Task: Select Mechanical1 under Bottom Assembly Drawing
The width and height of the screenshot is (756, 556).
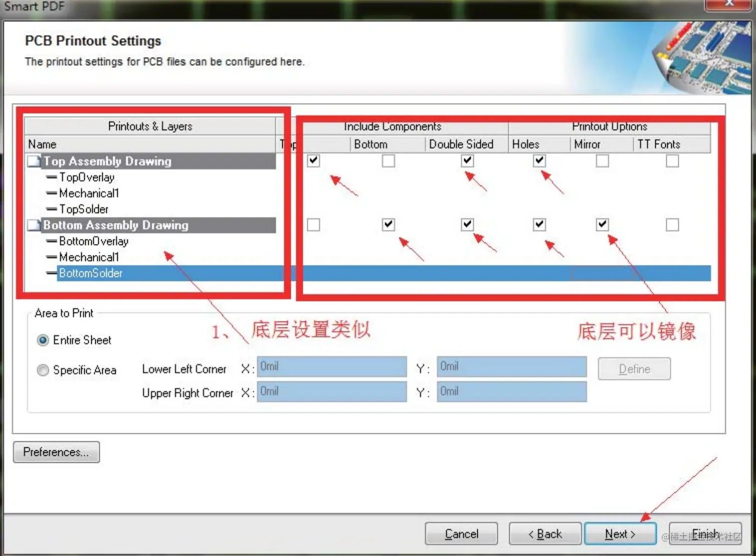Action: [x=89, y=257]
